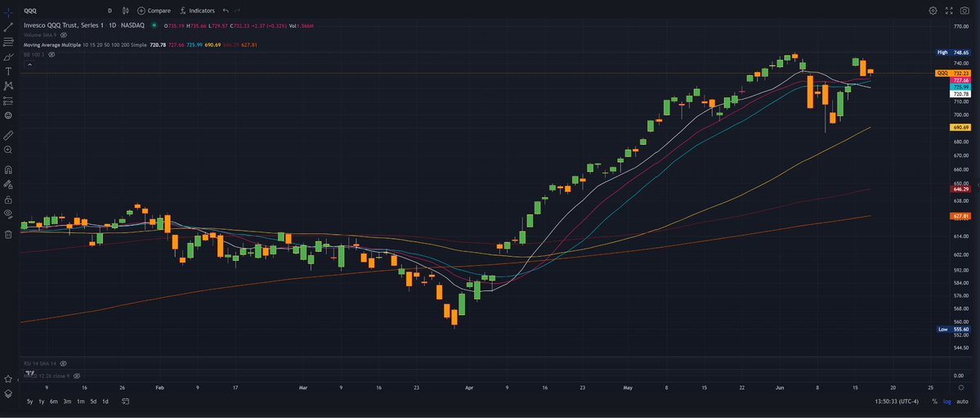Show the MACD 12 26 close 9 indicator
980x418 pixels.
(x=77, y=377)
